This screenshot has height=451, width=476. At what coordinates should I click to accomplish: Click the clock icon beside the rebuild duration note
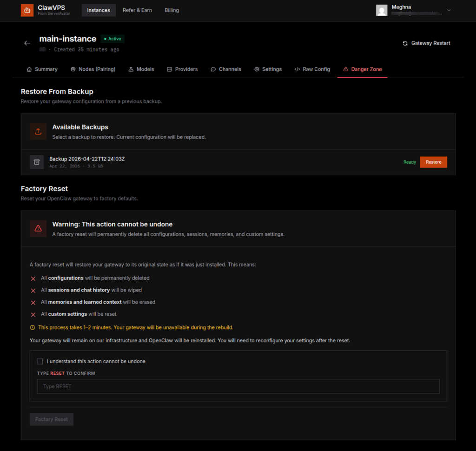[32, 327]
